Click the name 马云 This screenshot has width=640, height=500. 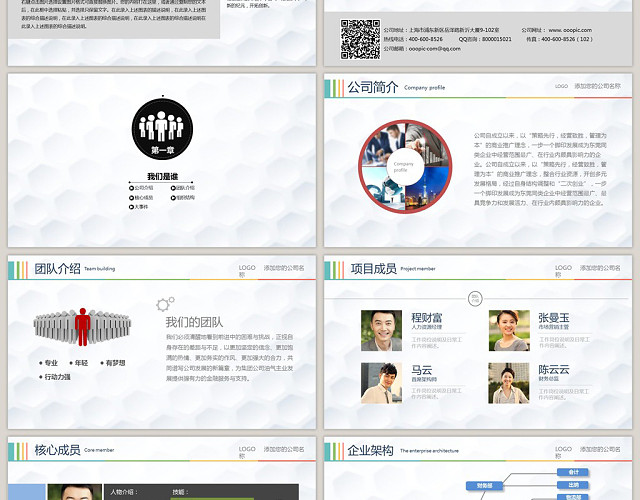422,370
